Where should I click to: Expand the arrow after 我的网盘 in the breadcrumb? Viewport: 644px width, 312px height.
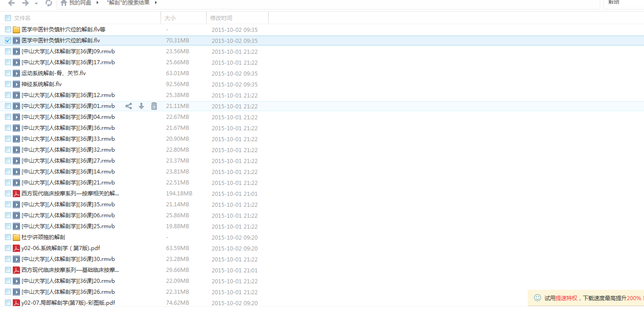pyautogui.click(x=98, y=3)
